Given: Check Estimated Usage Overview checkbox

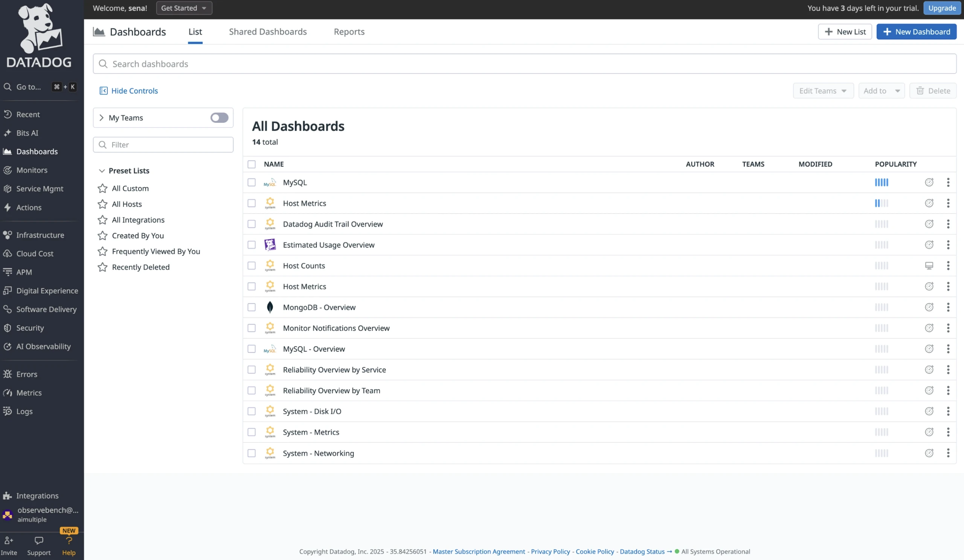Looking at the screenshot, I should (251, 244).
